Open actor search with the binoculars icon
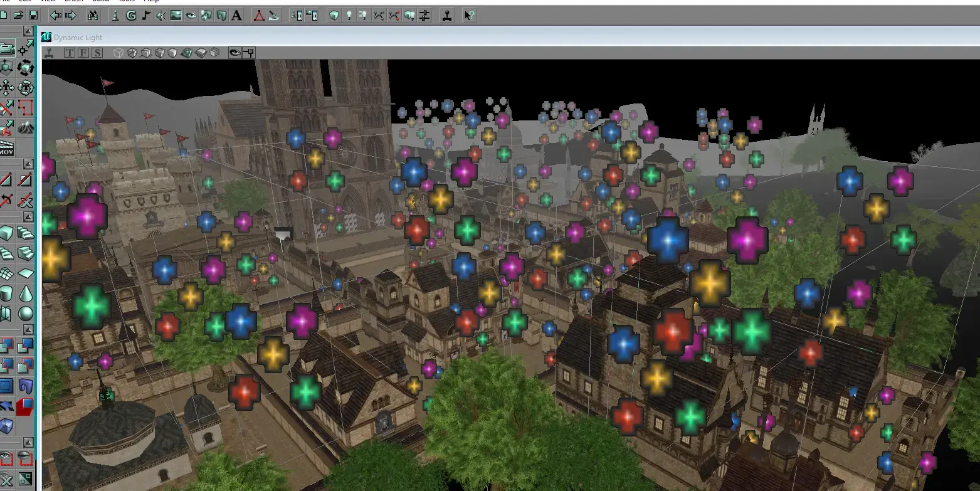The width and height of the screenshot is (980, 491). tap(93, 14)
